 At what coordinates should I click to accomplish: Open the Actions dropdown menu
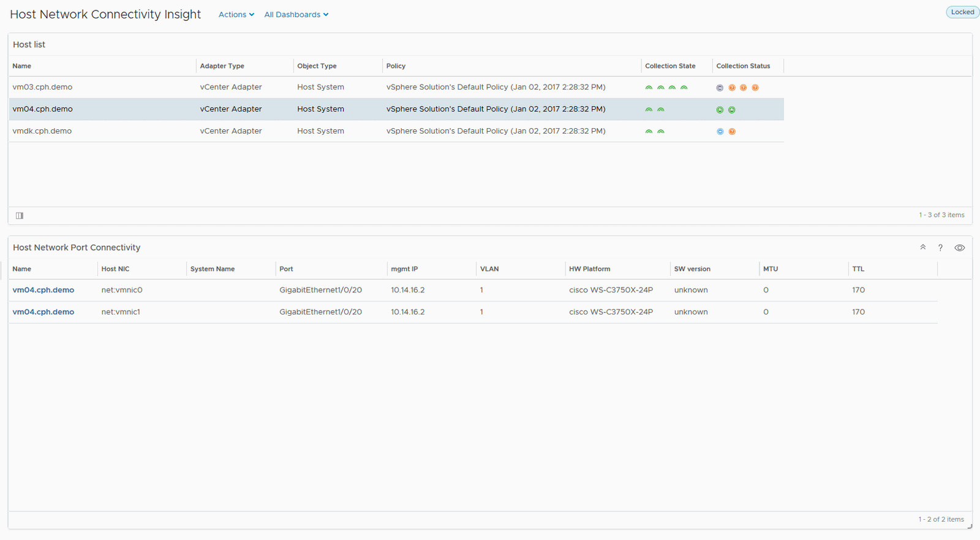coord(236,15)
